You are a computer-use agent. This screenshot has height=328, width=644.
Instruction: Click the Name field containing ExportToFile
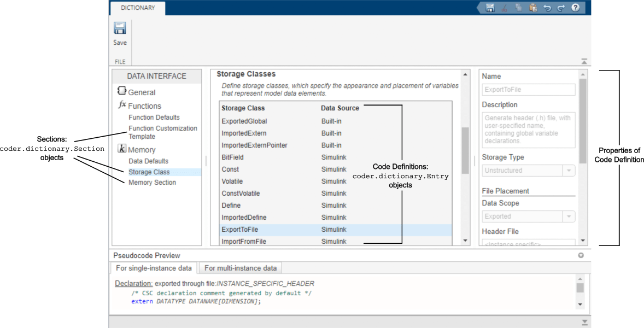coord(528,89)
